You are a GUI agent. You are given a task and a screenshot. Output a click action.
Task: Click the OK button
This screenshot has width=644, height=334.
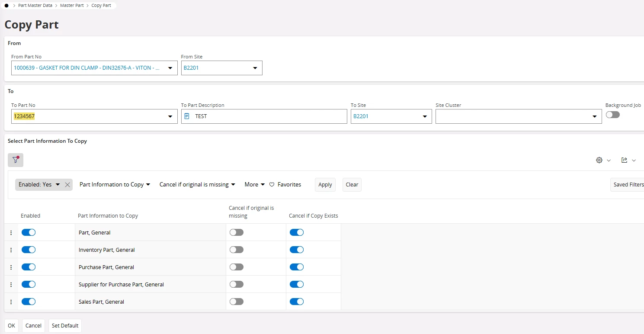coord(11,326)
